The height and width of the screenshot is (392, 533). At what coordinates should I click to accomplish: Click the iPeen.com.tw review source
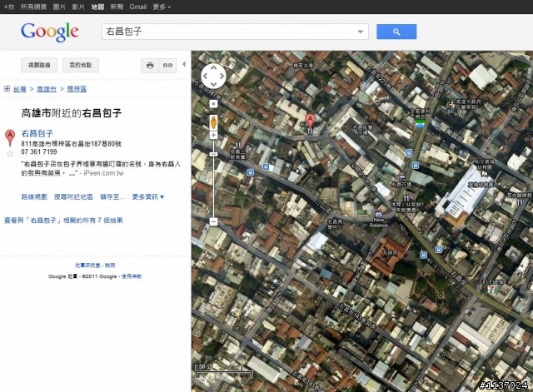[x=103, y=173]
